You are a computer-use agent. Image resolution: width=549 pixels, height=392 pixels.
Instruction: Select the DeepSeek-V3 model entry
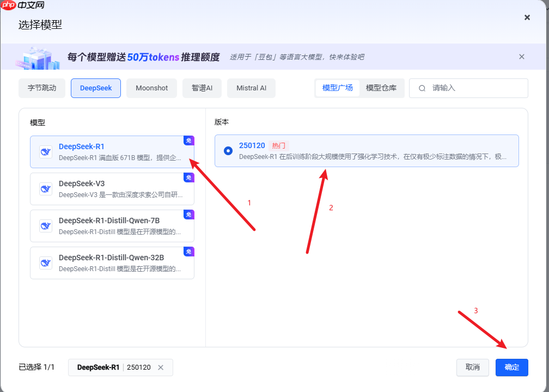pos(112,188)
